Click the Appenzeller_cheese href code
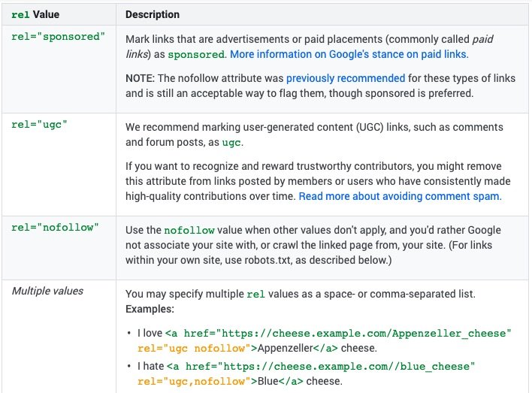The width and height of the screenshot is (532, 393). pyautogui.click(x=337, y=333)
